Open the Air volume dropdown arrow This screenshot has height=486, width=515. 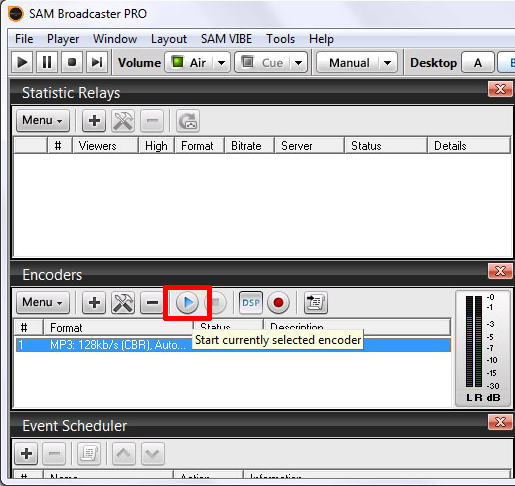click(x=221, y=63)
